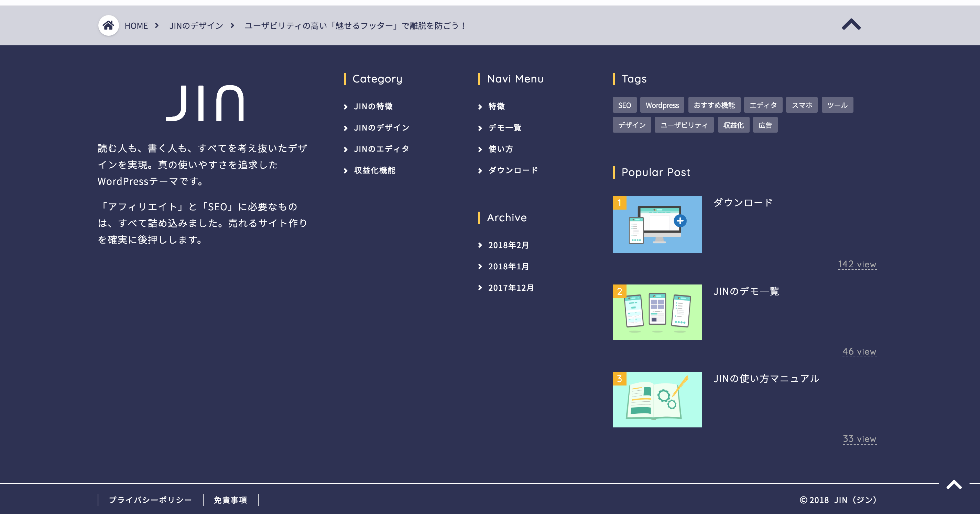Open 免責事項 footer link

coord(230,500)
